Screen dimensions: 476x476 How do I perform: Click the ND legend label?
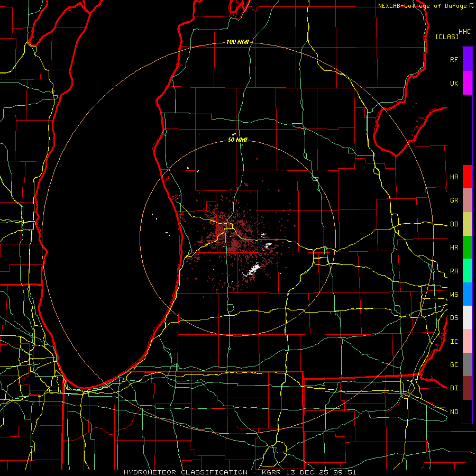(x=454, y=411)
